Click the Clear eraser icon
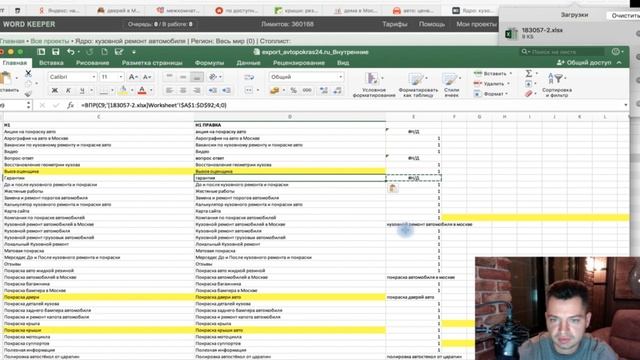 (529, 93)
